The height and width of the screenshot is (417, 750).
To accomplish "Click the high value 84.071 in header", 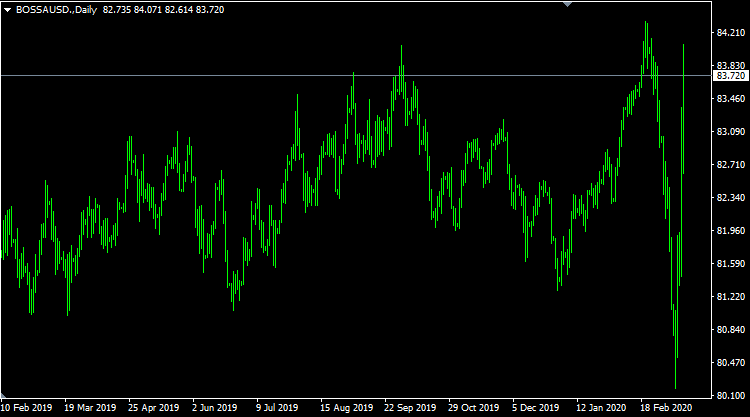I will [x=148, y=10].
